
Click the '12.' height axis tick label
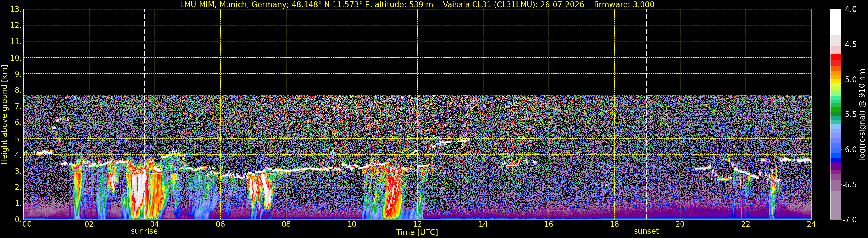pos(16,26)
